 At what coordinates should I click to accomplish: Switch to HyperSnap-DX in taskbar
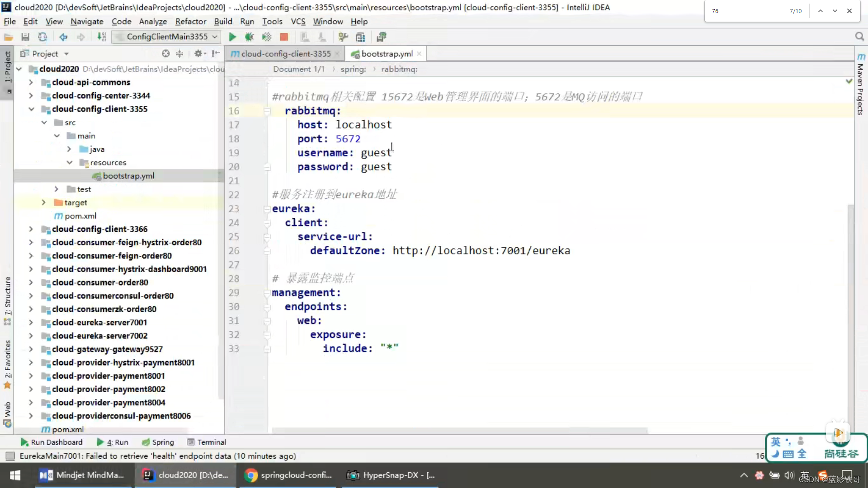pos(390,475)
